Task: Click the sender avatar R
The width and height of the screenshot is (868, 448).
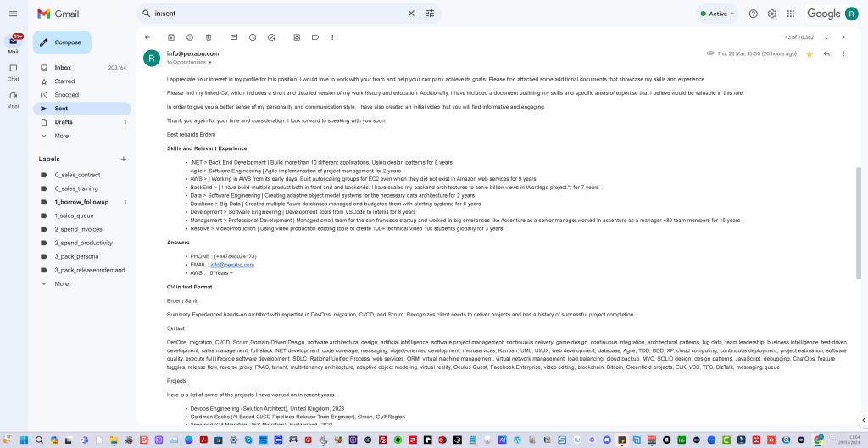Action: (152, 58)
